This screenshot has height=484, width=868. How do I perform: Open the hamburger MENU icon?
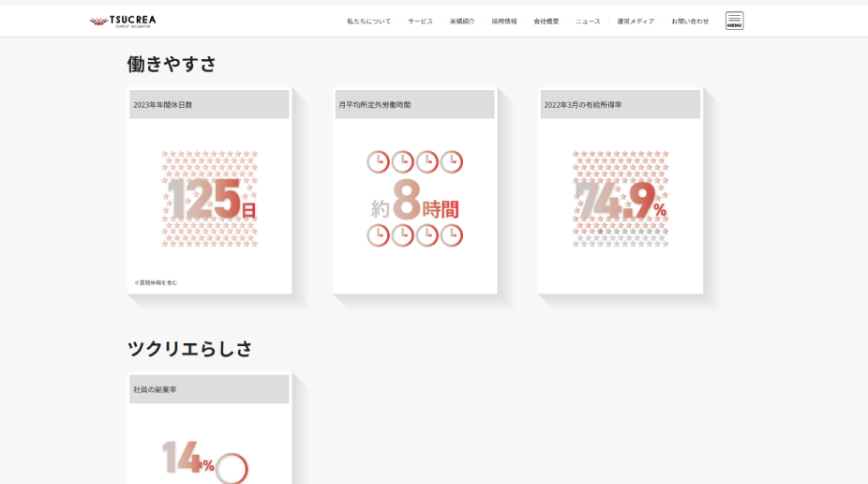(x=734, y=21)
